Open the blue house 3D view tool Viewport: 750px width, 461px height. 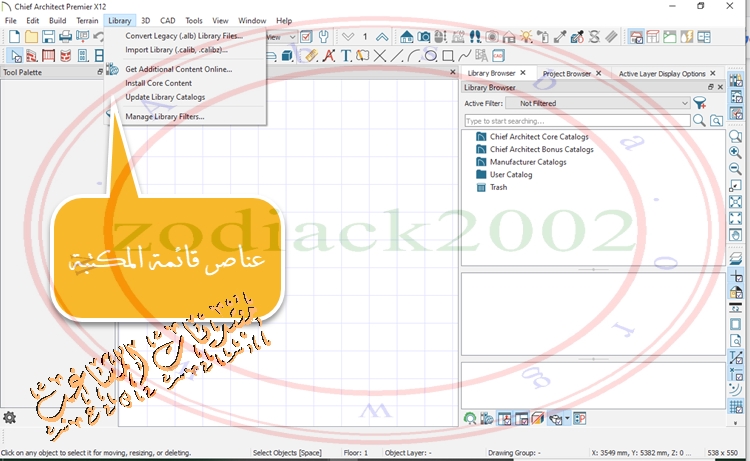tap(407, 36)
